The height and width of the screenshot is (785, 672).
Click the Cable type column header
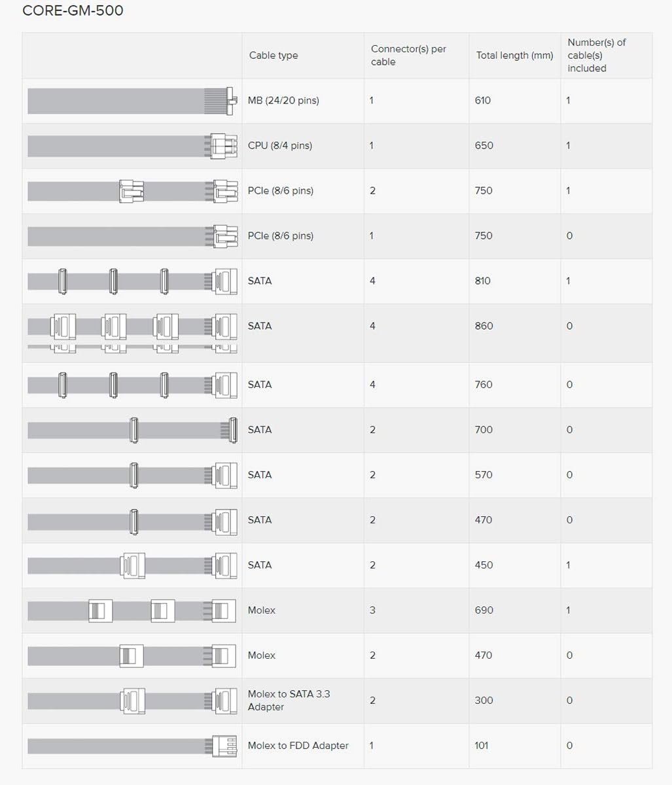click(273, 56)
